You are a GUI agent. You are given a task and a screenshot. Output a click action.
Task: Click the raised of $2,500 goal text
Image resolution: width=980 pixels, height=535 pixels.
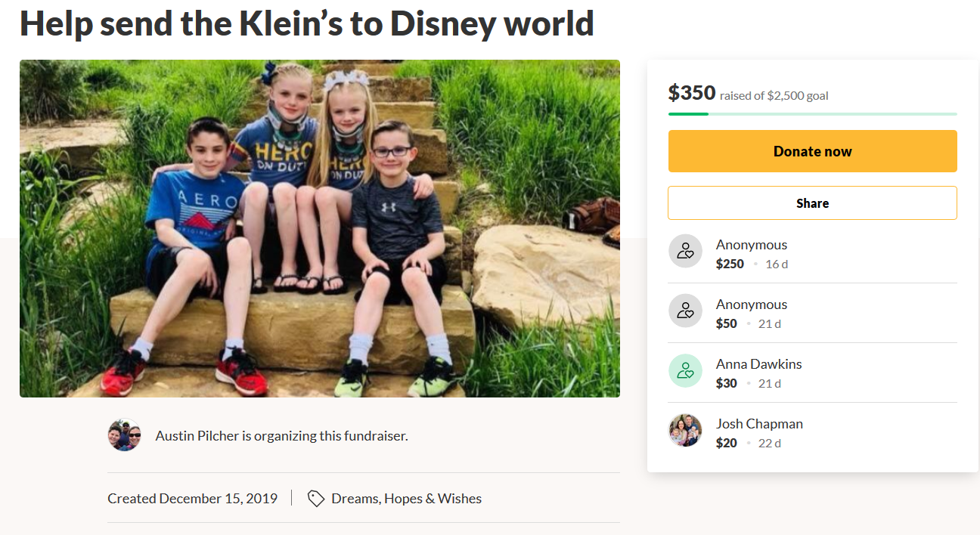774,96
